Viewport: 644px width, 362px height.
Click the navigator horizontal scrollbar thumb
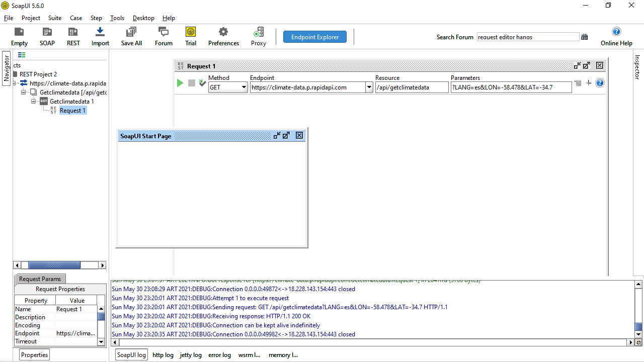[x=54, y=265]
